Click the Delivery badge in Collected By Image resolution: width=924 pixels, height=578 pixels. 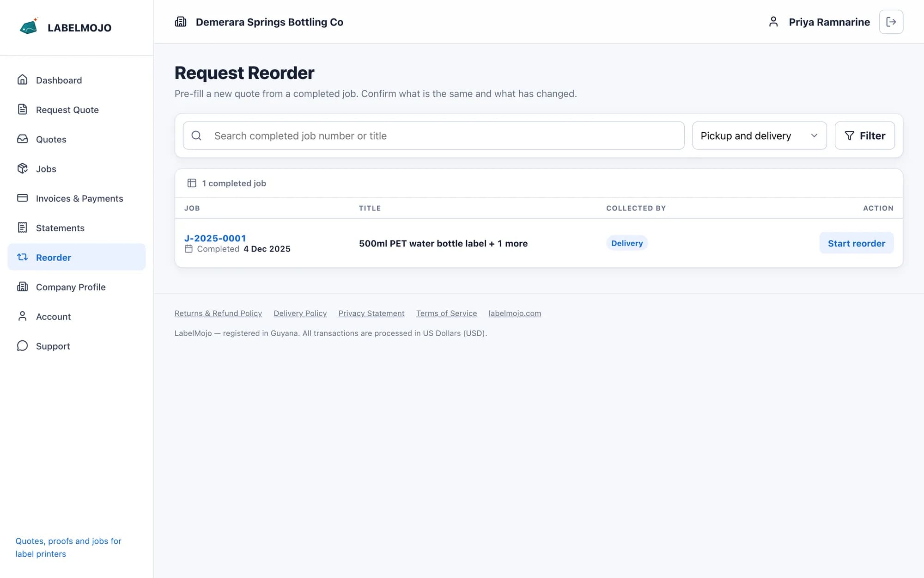[627, 243]
